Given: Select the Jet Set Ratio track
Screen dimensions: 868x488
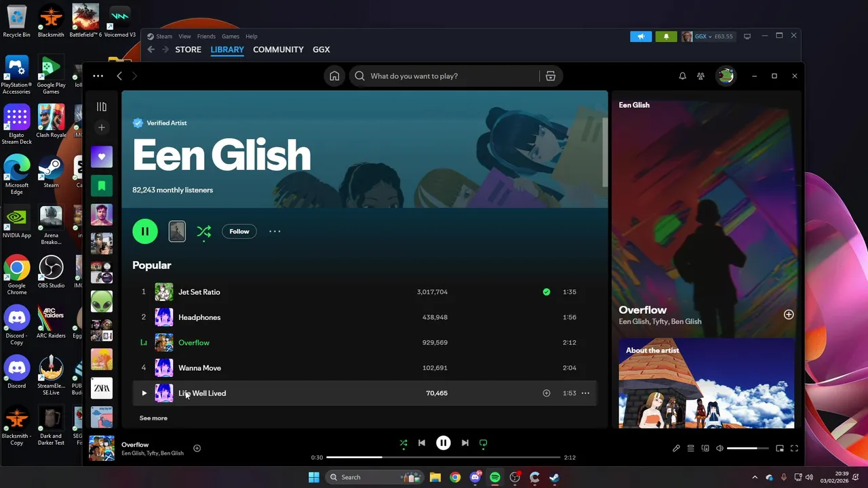Looking at the screenshot, I should coord(199,292).
